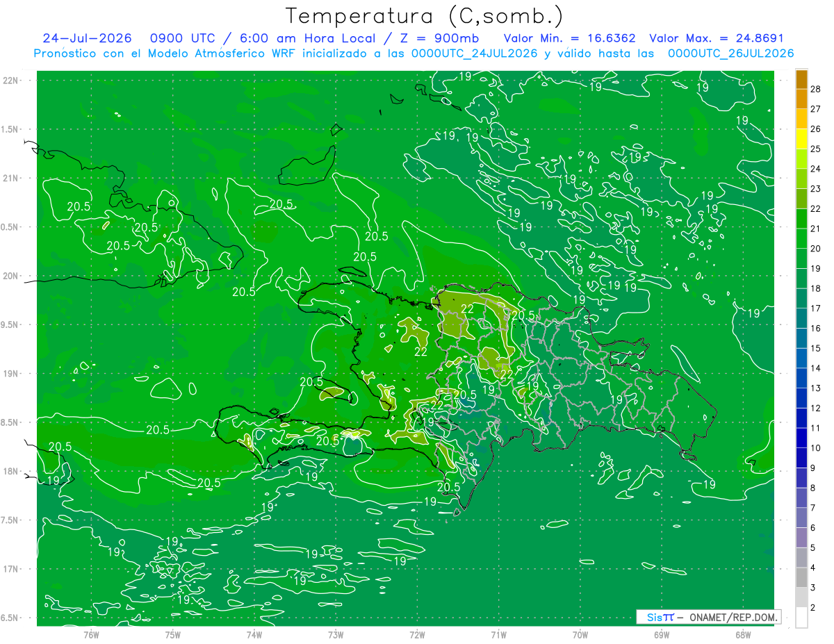Click the dark orange swatch above legend 28
834x644 pixels.
[801, 79]
